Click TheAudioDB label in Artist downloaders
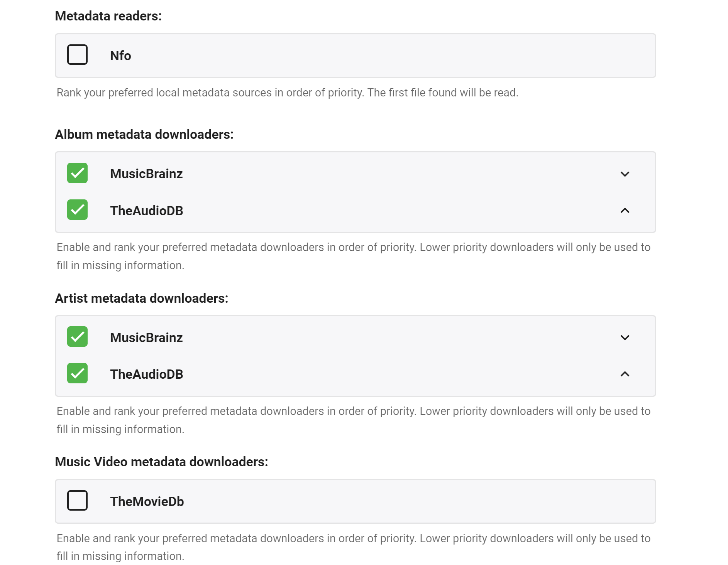 [146, 374]
